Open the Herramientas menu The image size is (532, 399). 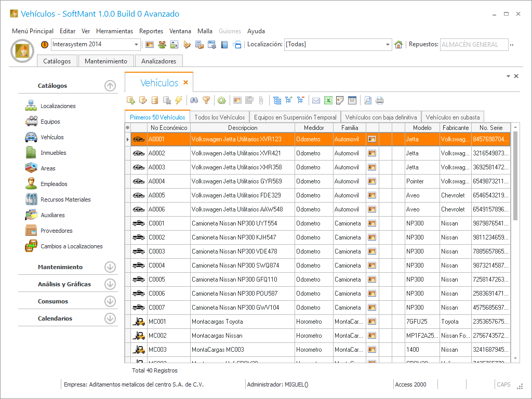click(x=114, y=31)
